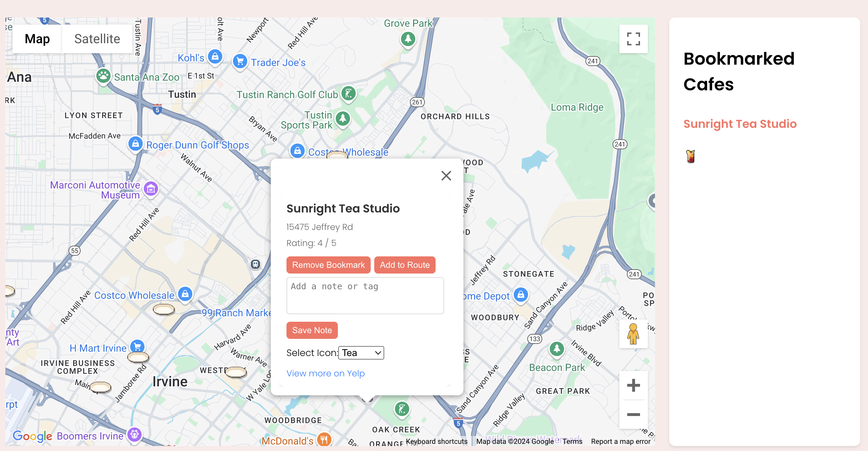Select the Map view type
Image resolution: width=868 pixels, height=451 pixels.
(37, 39)
